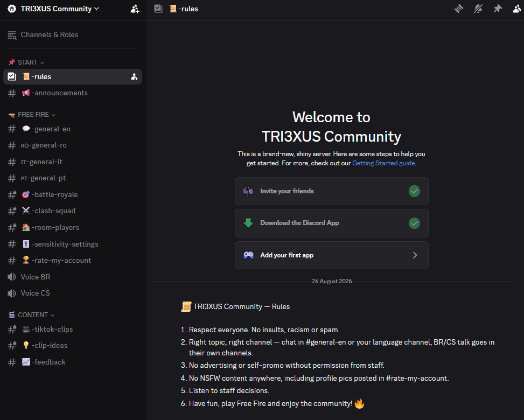This screenshot has height=420, width=524.
Task: Open the room-players channel
Action: pyautogui.click(x=73, y=228)
